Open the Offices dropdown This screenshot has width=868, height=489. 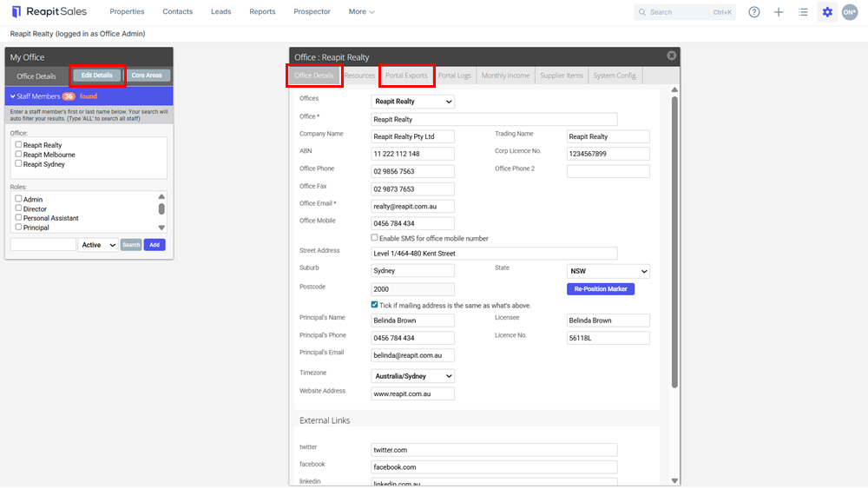click(x=412, y=102)
